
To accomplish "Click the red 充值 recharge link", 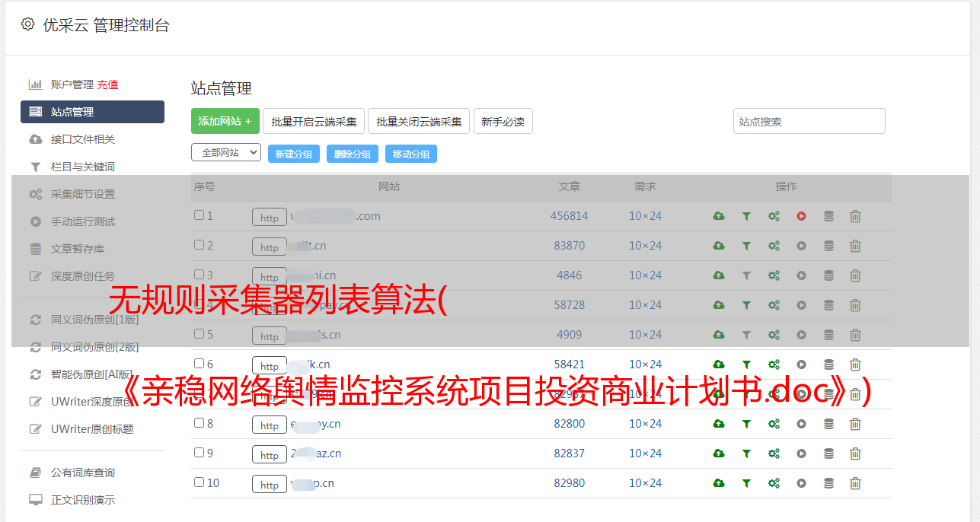I will click(107, 84).
